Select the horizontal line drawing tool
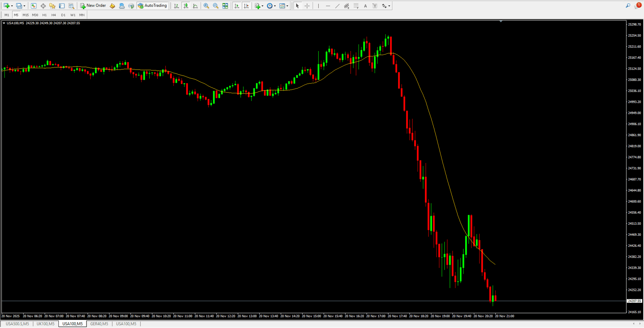 coord(328,6)
